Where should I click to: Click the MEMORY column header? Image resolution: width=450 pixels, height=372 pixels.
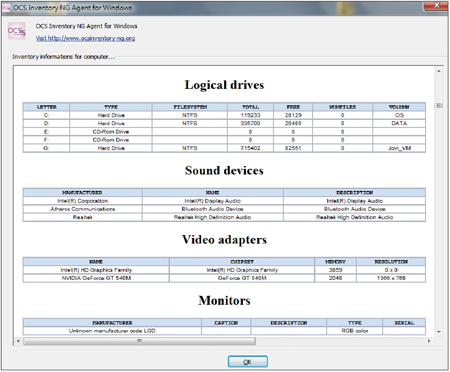click(x=335, y=262)
